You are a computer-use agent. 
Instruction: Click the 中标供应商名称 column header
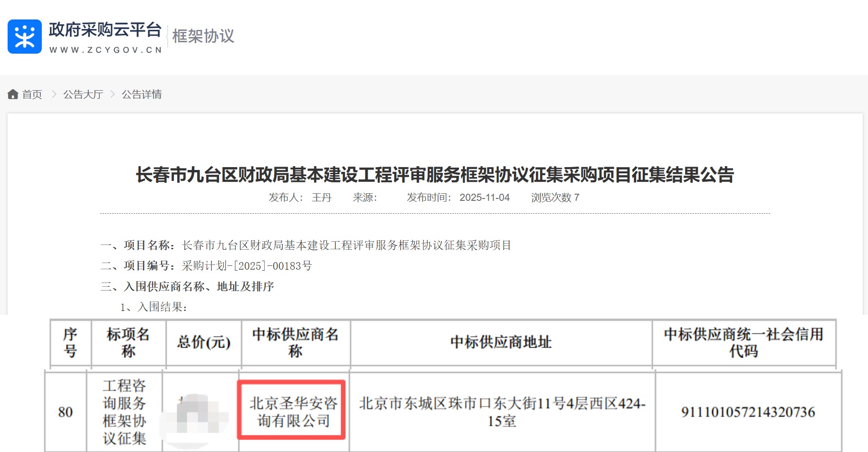[295, 342]
